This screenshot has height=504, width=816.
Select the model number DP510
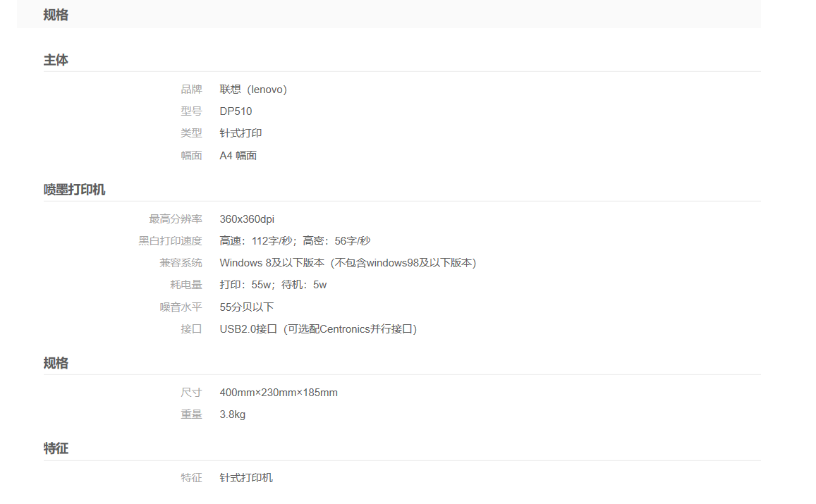tap(236, 111)
